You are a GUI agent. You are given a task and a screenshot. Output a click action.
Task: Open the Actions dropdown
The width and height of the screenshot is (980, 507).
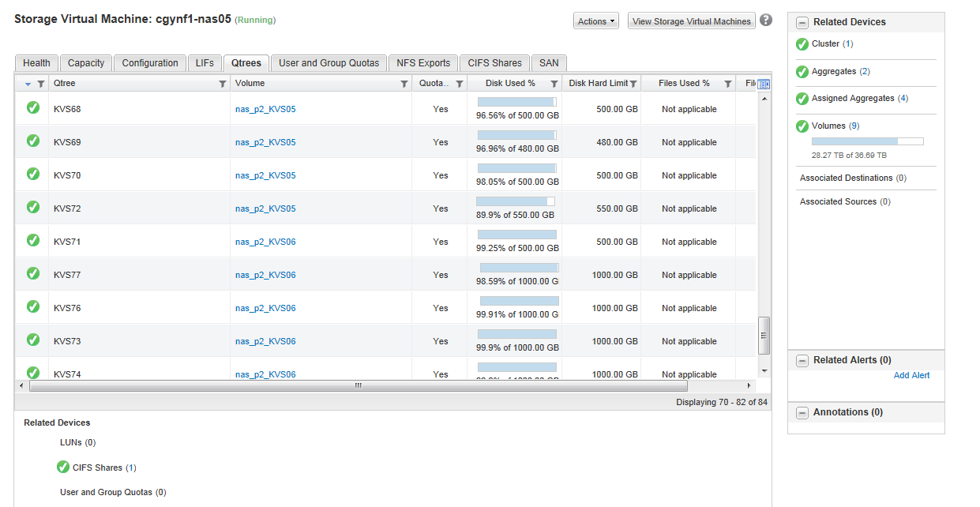596,21
